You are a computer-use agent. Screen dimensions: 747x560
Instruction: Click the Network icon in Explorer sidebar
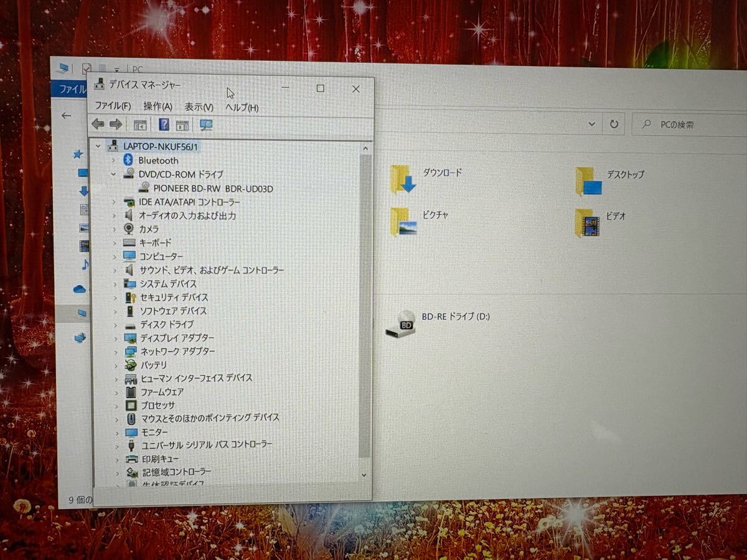pyautogui.click(x=80, y=338)
